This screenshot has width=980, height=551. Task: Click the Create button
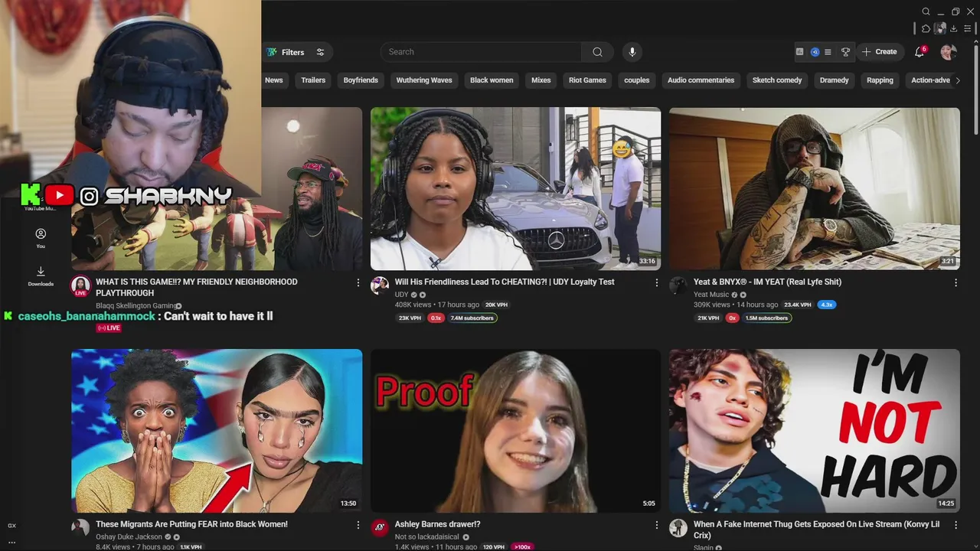[879, 52]
